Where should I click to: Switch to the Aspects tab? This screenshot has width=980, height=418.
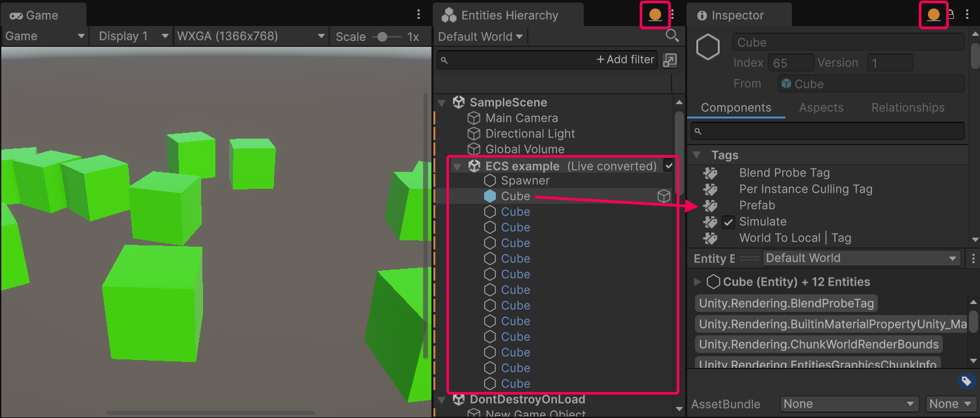[x=821, y=107]
